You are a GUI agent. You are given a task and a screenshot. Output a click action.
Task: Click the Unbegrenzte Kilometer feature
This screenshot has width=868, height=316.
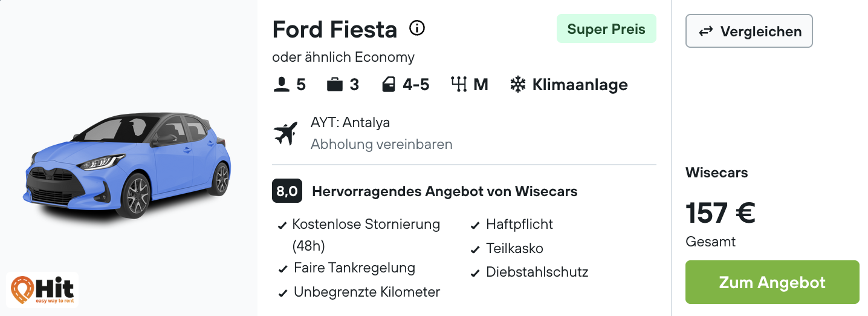coord(366,292)
